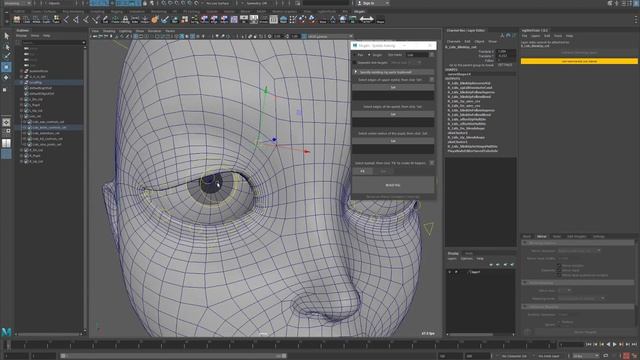640x360 pixels.
Task: Toggle third checkbox in Mirror options
Action: click(559, 275)
